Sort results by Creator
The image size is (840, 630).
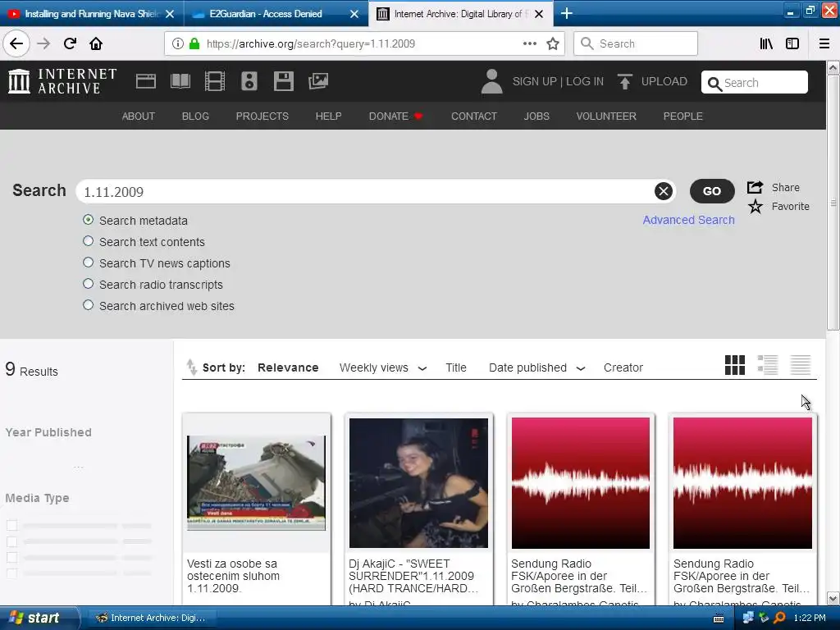(x=623, y=367)
